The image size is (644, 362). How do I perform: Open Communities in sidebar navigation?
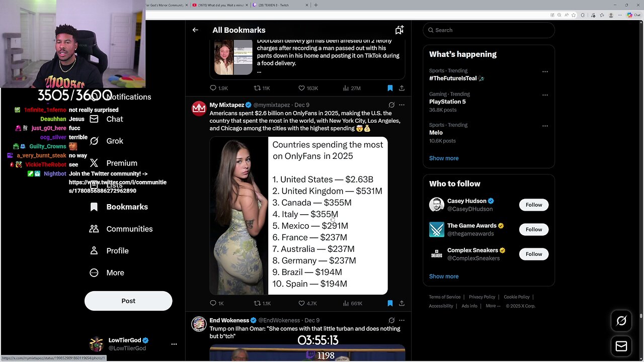[120, 229]
